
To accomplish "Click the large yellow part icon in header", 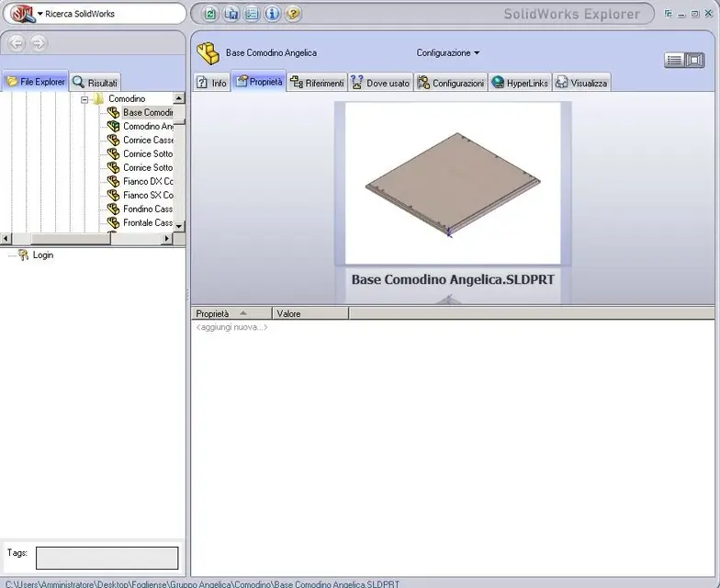I will click(208, 53).
